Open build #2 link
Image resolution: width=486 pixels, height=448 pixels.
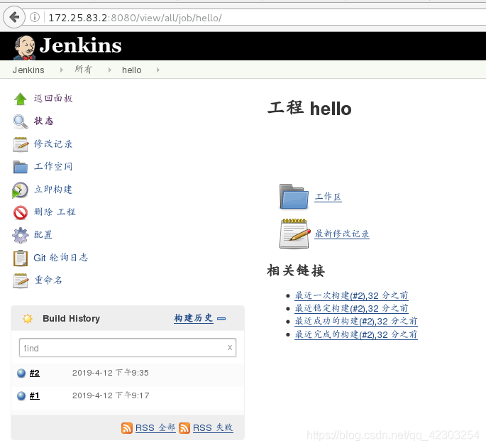tap(34, 373)
